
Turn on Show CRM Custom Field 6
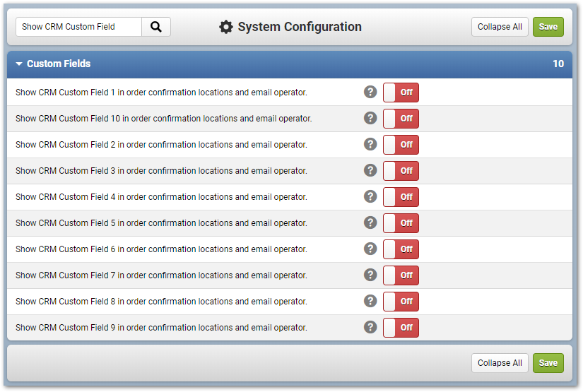(x=401, y=249)
